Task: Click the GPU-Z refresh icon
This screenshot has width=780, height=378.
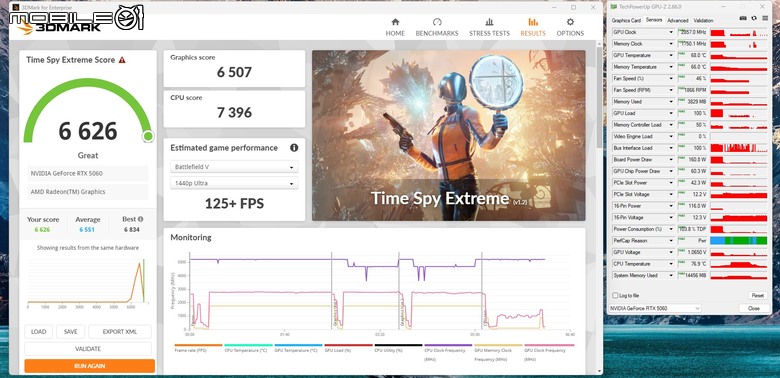Action: point(754,18)
